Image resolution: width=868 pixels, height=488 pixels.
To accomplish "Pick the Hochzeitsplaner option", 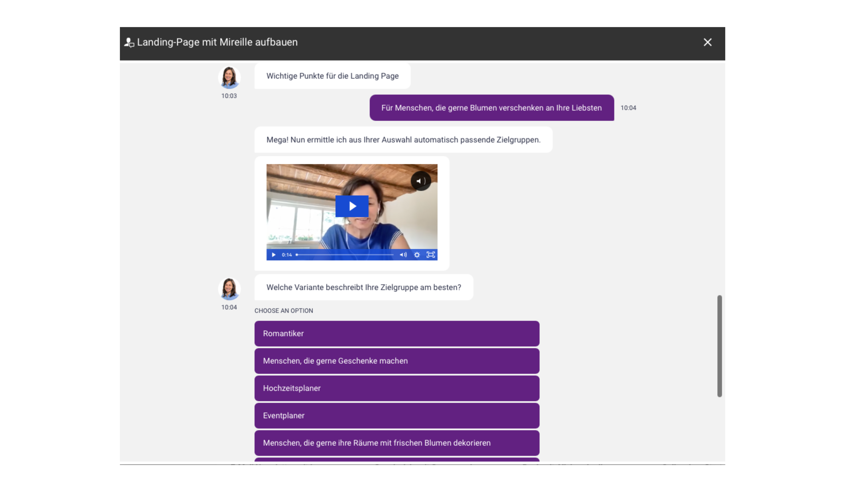I will click(397, 388).
